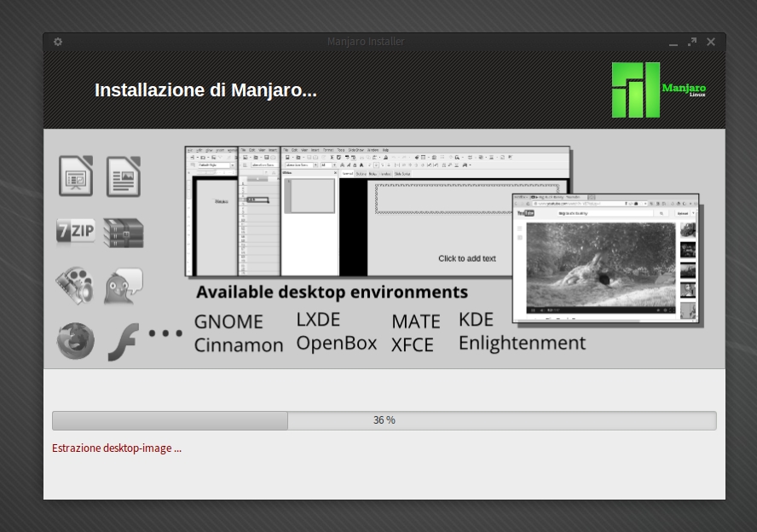Screen dimensions: 757x532
Task: Click the LXDE text
Action: 318,320
